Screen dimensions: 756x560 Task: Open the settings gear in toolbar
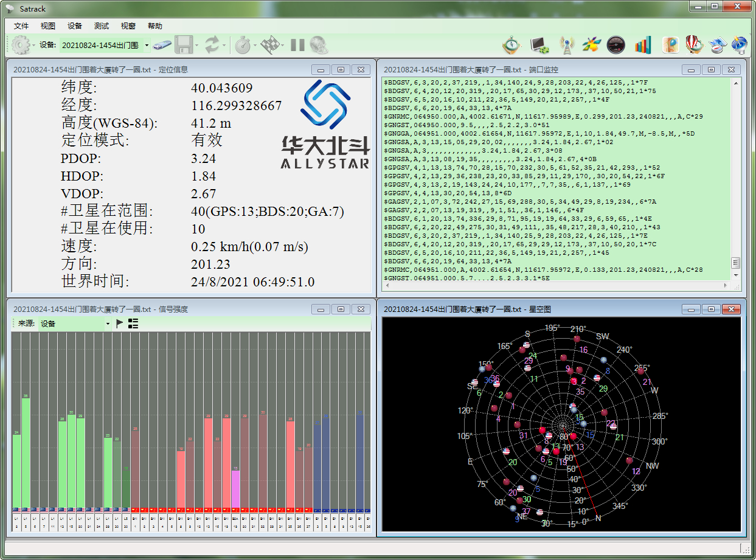coord(21,45)
